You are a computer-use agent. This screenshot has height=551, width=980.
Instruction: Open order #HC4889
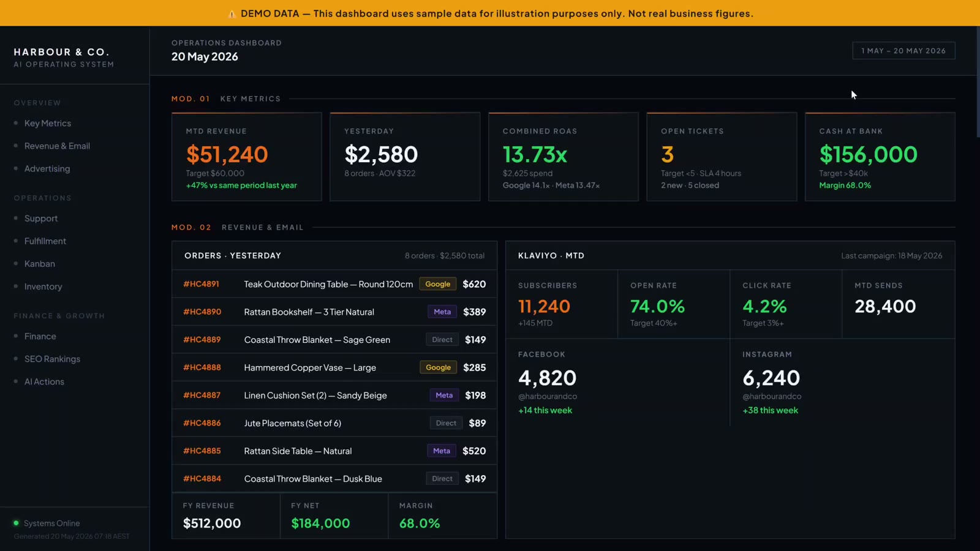point(202,340)
